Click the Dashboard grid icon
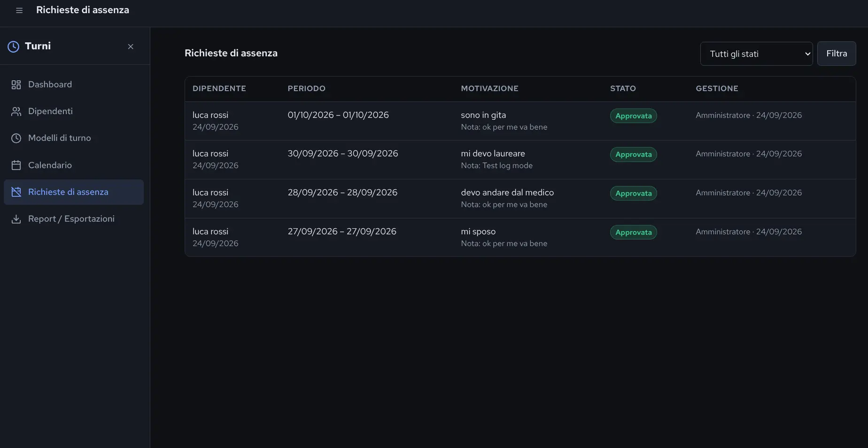The height and width of the screenshot is (448, 868). pyautogui.click(x=16, y=85)
